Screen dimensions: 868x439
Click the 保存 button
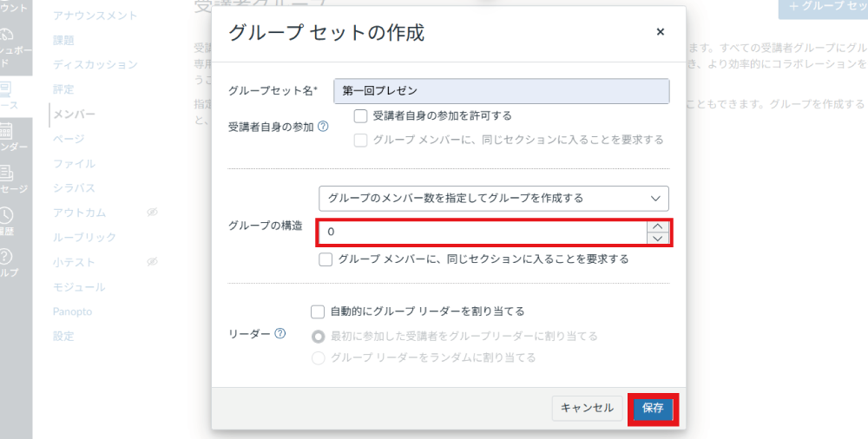point(653,409)
